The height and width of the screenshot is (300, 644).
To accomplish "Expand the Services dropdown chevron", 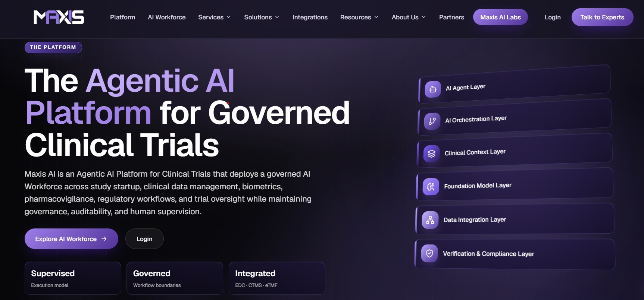I will [228, 17].
